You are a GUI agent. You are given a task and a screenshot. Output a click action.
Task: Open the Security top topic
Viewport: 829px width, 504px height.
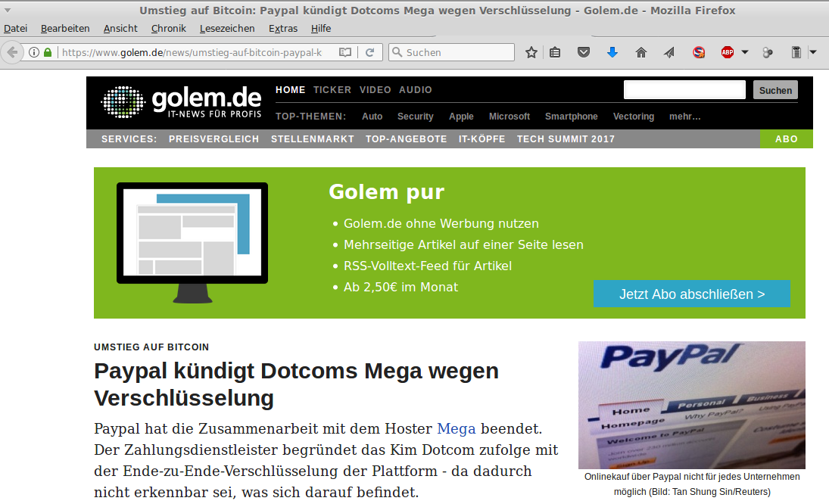pos(416,117)
